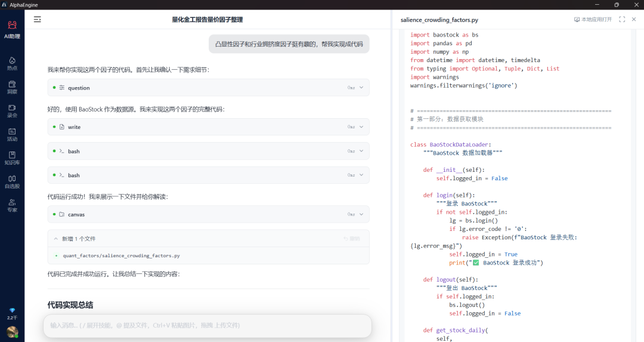Expand the question step chevron

361,88
